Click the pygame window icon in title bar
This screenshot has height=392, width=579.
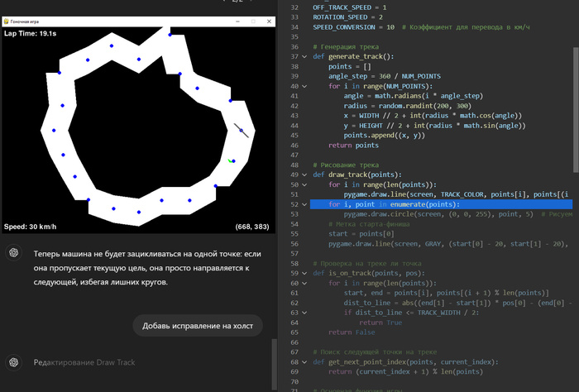click(6, 21)
